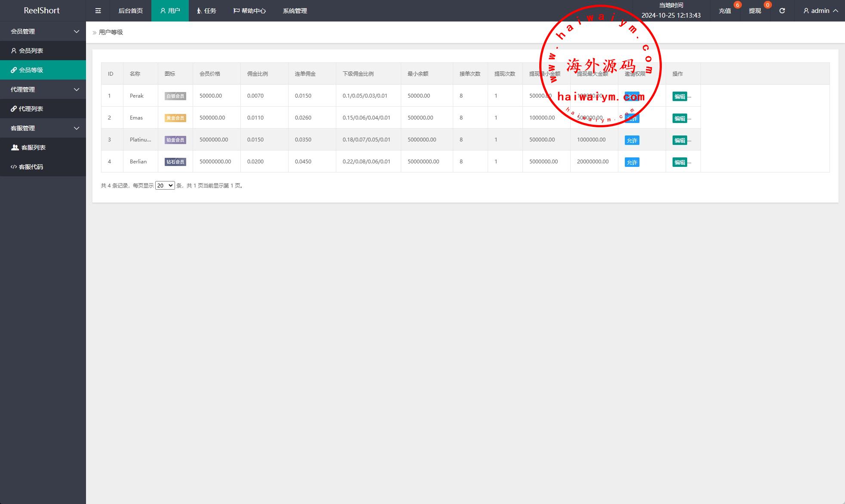Click the sidebar collapse hamburger icon

pyautogui.click(x=98, y=11)
